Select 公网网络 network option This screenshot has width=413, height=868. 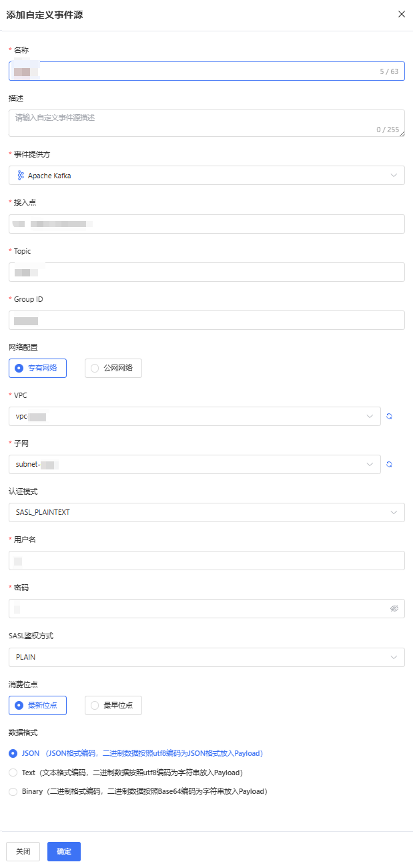click(113, 368)
